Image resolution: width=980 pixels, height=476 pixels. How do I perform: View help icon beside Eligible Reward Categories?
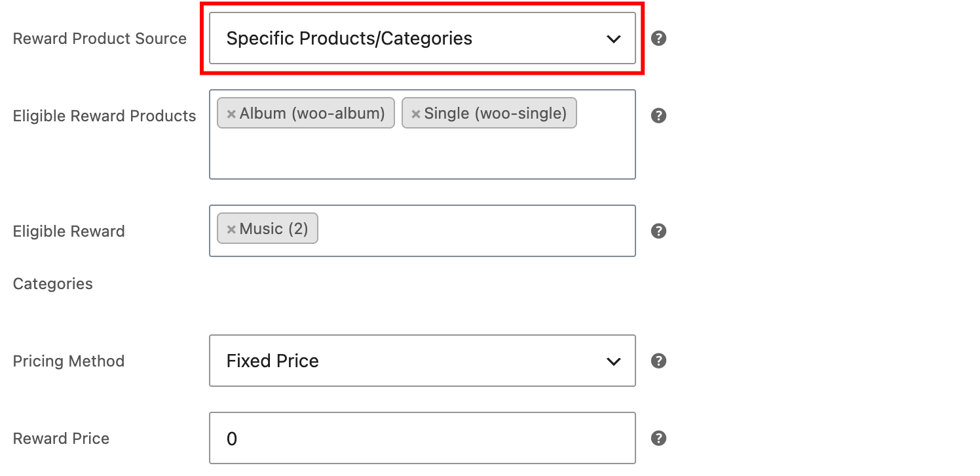tap(659, 231)
